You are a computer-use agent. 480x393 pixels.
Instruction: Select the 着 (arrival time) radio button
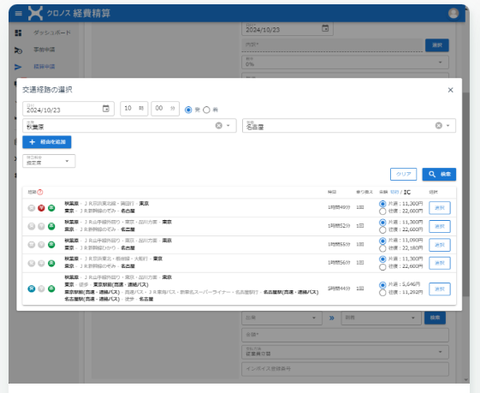tap(207, 110)
